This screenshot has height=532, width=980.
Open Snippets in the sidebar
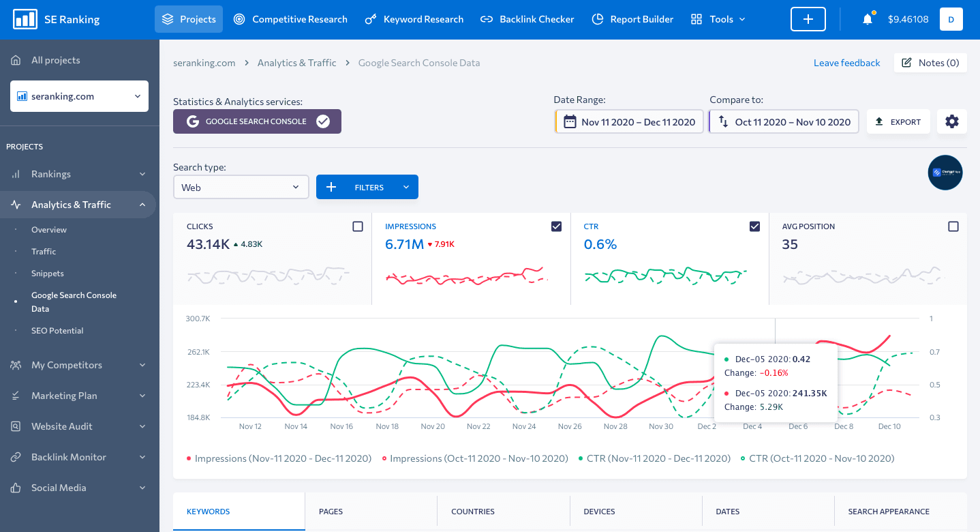click(48, 274)
